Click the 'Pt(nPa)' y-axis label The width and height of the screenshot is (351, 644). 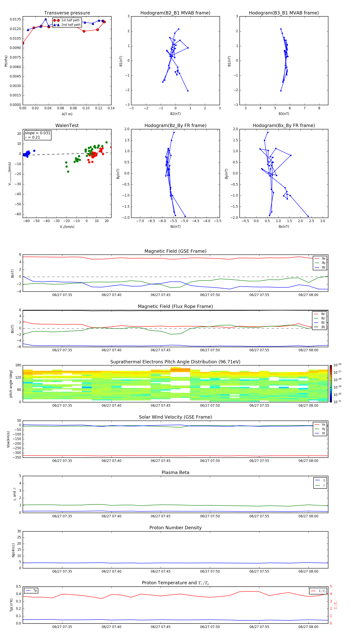(6, 61)
